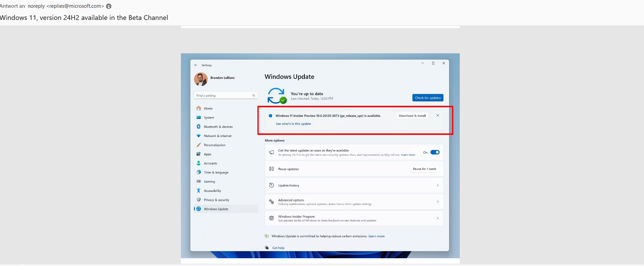
Task: Select Windows Update in the sidebar
Action: tap(226, 209)
